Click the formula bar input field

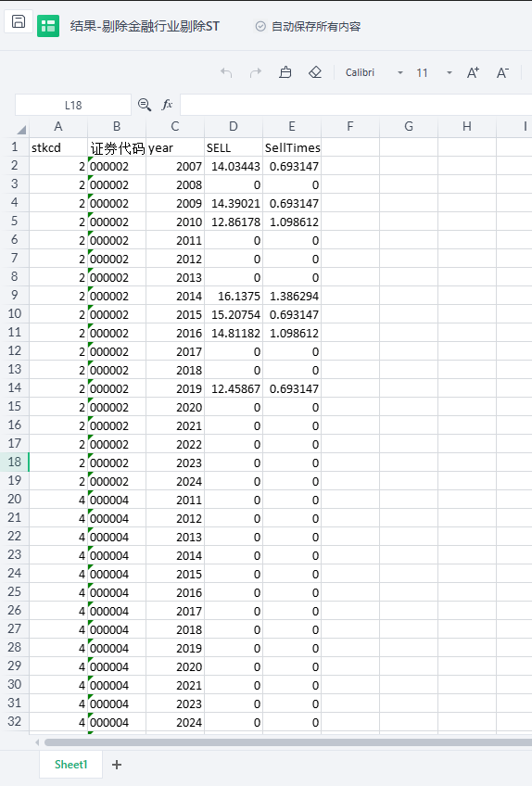click(x=356, y=105)
